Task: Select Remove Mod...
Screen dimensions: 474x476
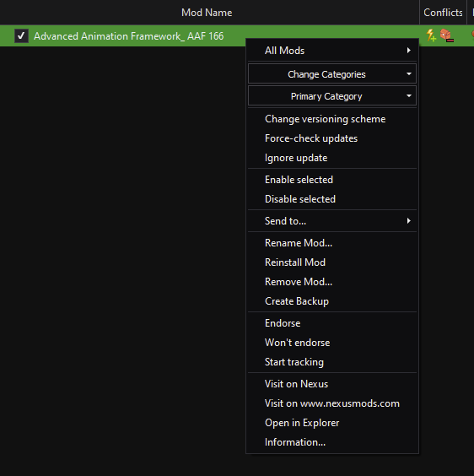Action: tap(332, 282)
